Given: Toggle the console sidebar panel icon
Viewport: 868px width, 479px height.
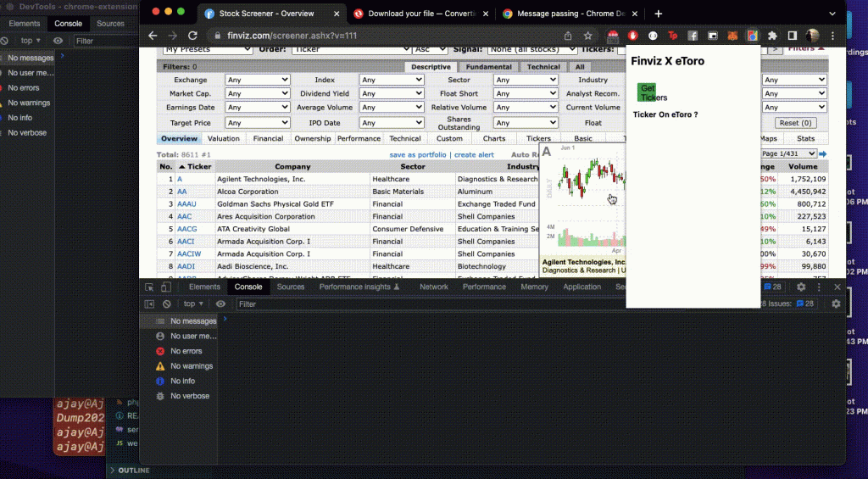Looking at the screenshot, I should [x=150, y=304].
